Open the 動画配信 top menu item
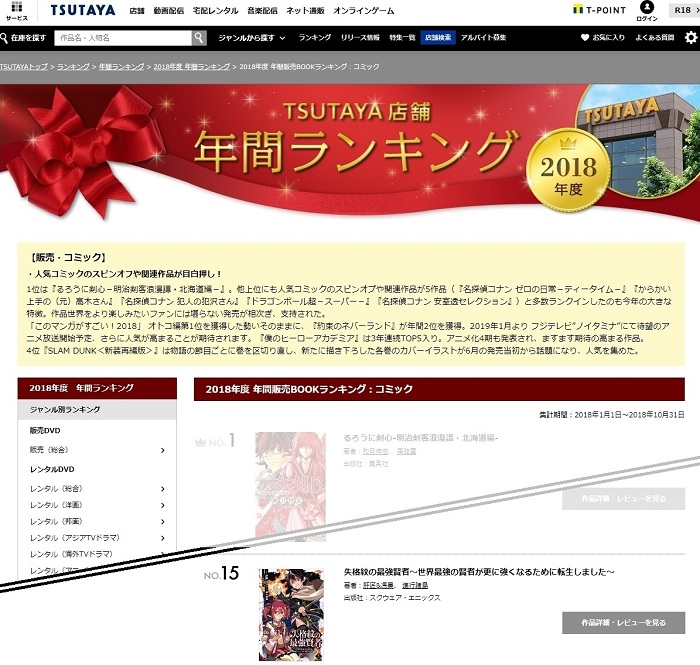This screenshot has width=700, height=665. point(169,11)
